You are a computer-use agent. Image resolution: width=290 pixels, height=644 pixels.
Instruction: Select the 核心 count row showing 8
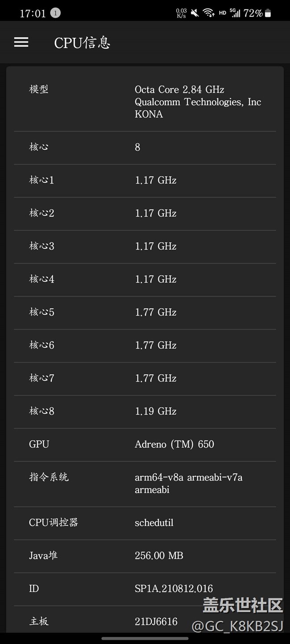(145, 147)
